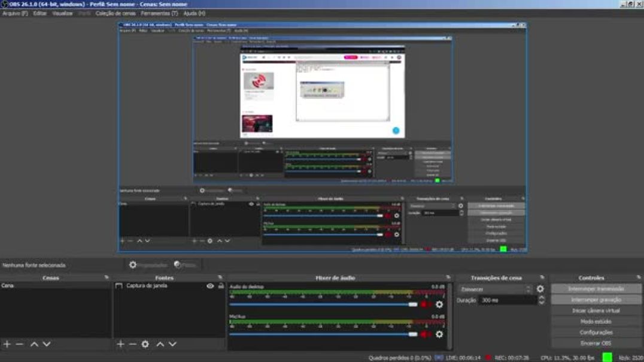Open transition properties gear in Transições panel
The height and width of the screenshot is (362, 644).
540,288
